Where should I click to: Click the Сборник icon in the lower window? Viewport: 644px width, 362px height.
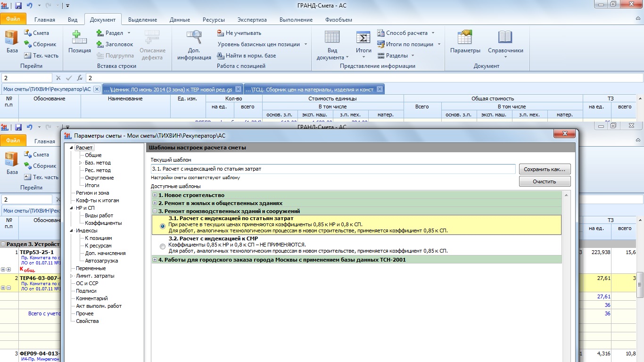(x=40, y=166)
